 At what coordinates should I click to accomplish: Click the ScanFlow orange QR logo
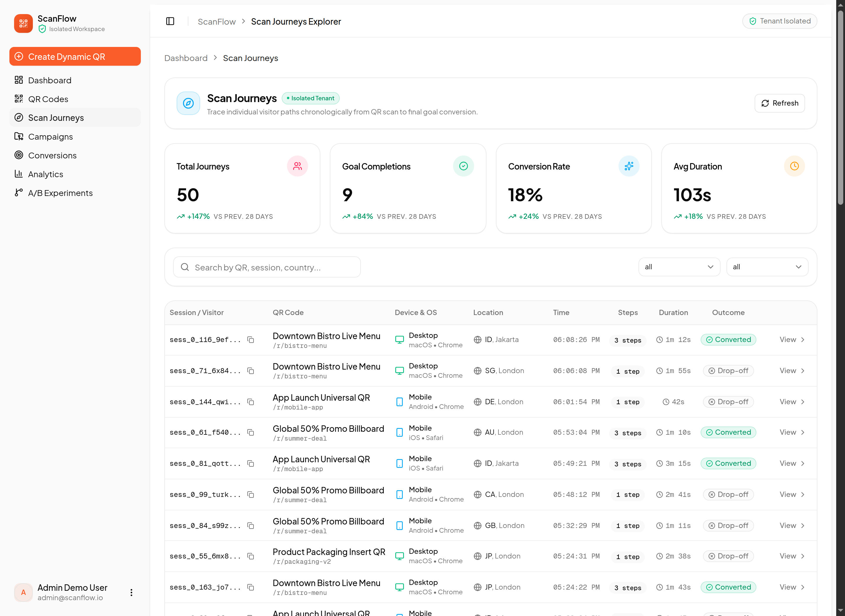[x=23, y=23]
